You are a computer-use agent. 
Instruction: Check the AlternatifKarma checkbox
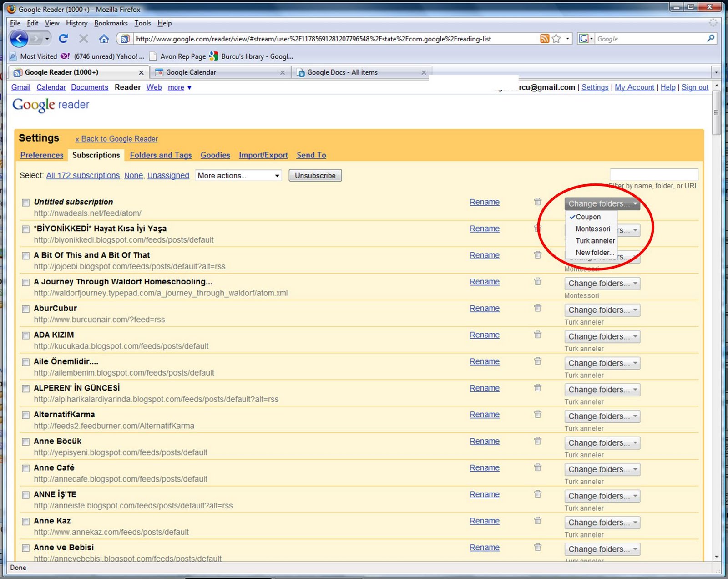point(26,415)
